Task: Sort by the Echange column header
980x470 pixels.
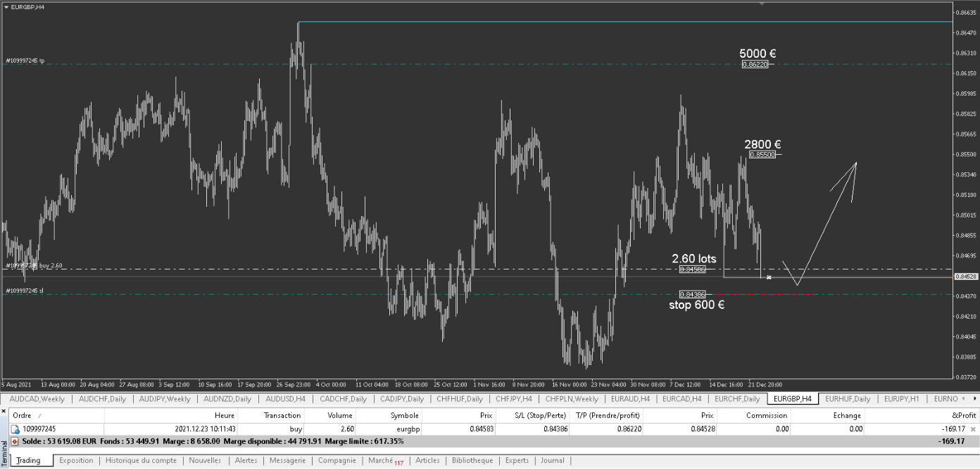Action: pyautogui.click(x=828, y=416)
